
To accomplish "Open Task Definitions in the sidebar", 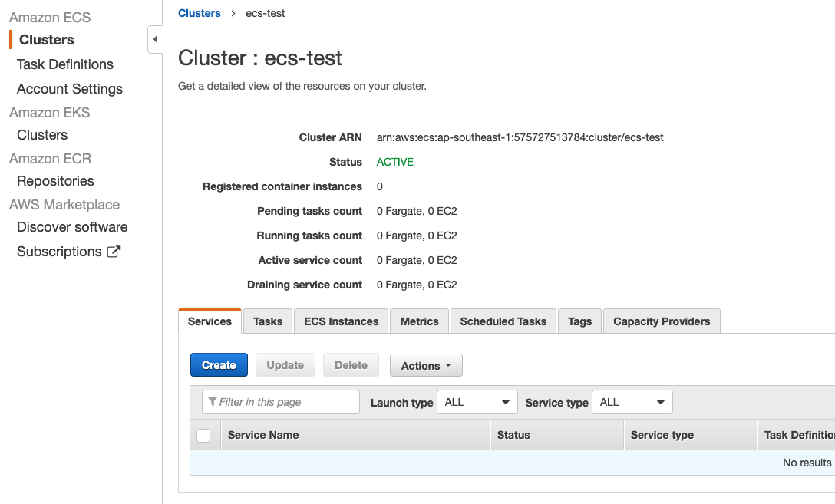I will (x=64, y=64).
